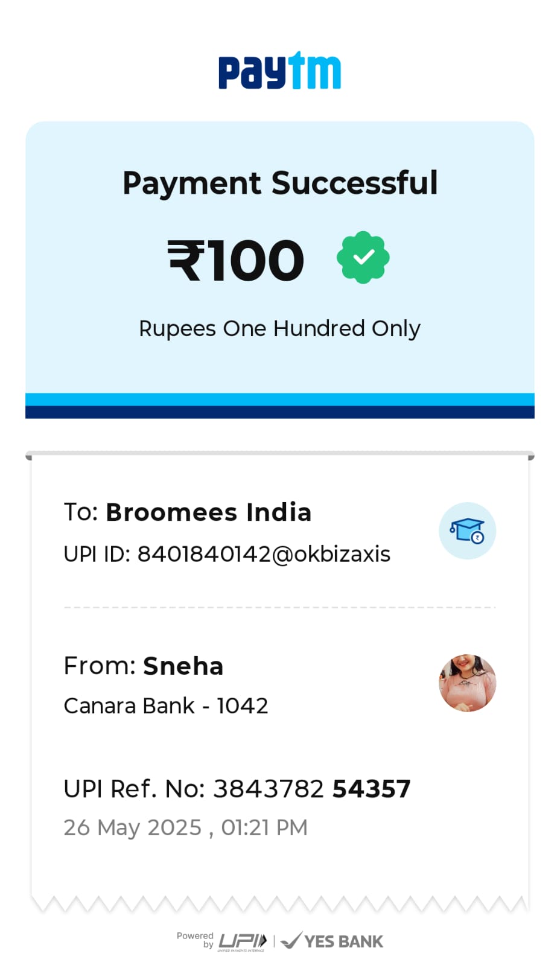Tap the ₹100 amount

pos(236,260)
